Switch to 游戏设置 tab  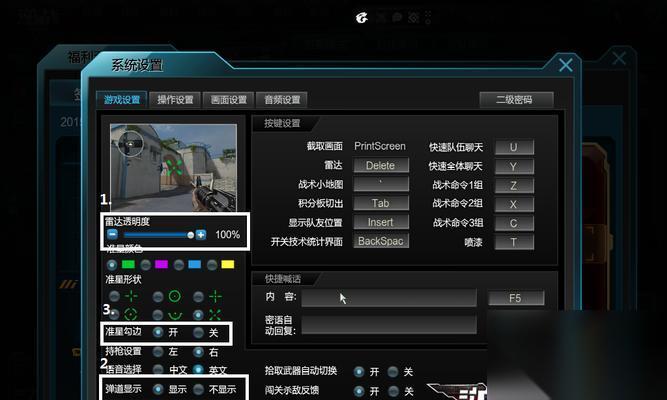click(x=122, y=100)
